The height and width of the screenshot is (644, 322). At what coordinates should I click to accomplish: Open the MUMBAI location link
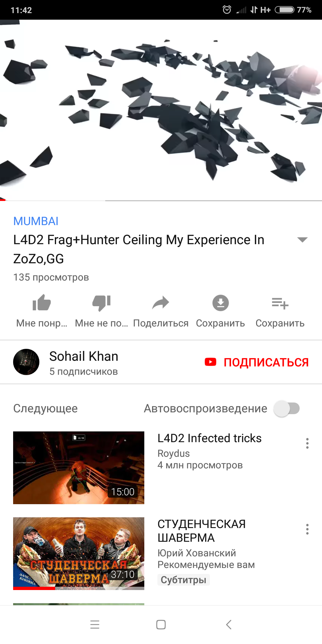click(x=36, y=221)
